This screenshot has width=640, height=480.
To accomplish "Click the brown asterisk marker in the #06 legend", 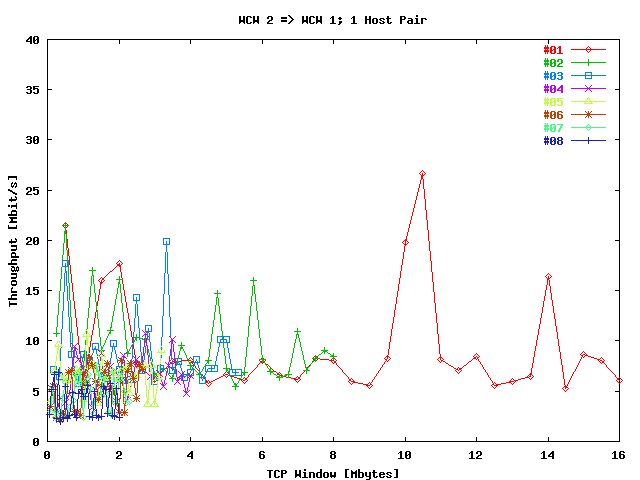I will click(588, 115).
